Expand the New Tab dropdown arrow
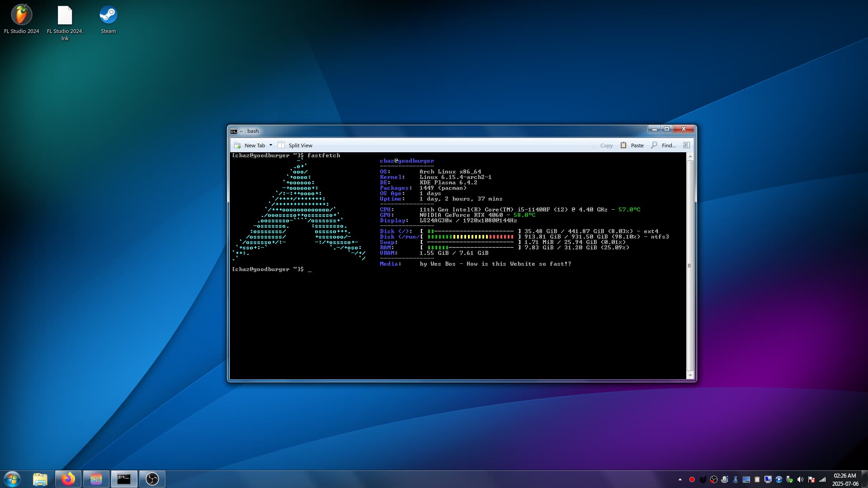The height and width of the screenshot is (488, 868). pyautogui.click(x=271, y=145)
